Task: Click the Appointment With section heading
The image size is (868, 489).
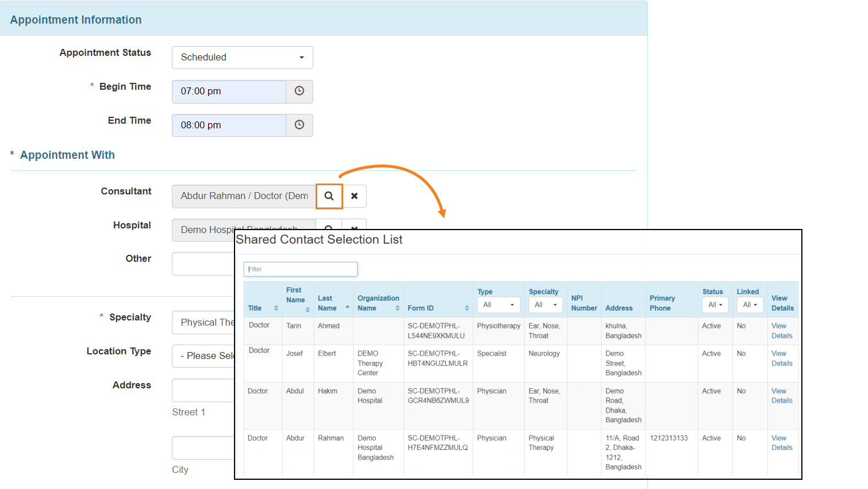Action: pyautogui.click(x=67, y=155)
